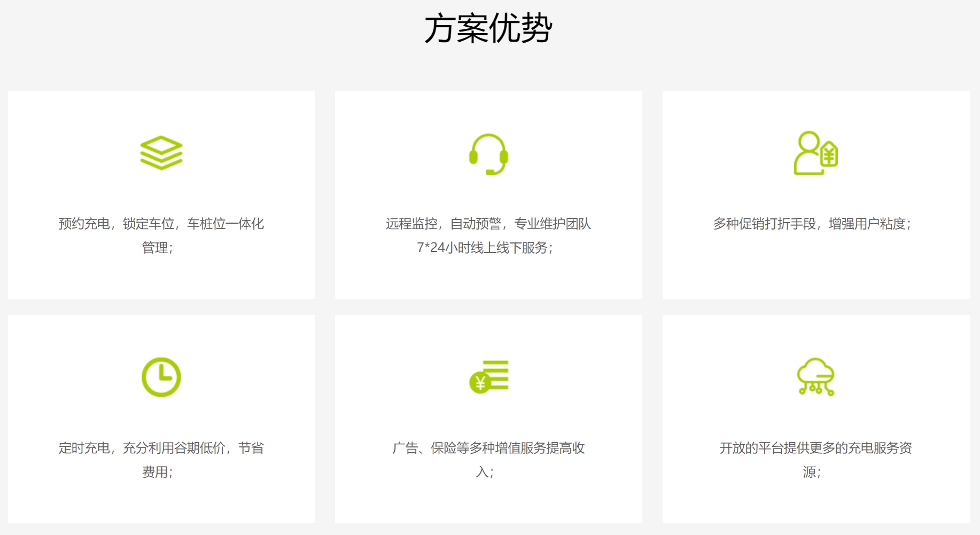This screenshot has width=980, height=535.
Task: Click the 源； text under open platform
Action: click(x=812, y=472)
